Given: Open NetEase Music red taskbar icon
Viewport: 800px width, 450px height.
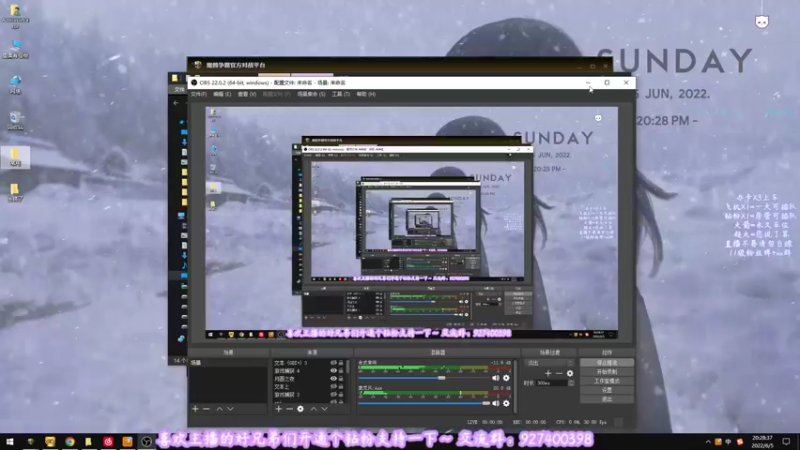Looking at the screenshot, I should 108,442.
